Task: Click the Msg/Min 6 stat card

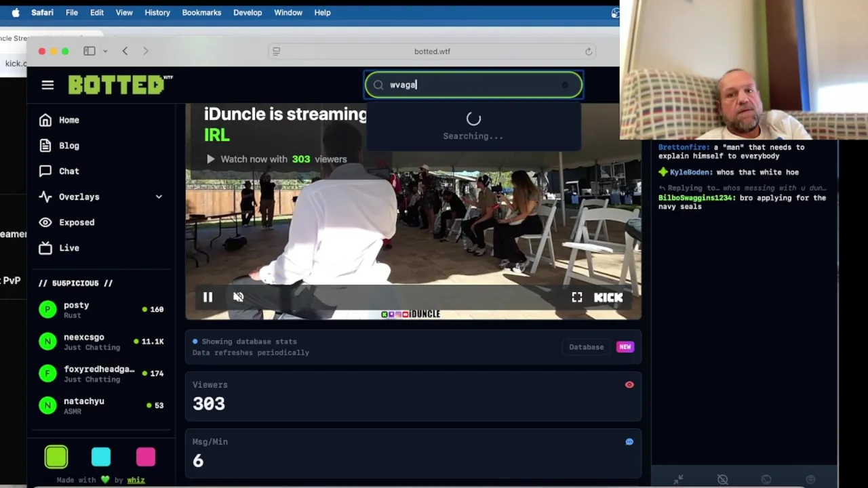Action: click(413, 453)
